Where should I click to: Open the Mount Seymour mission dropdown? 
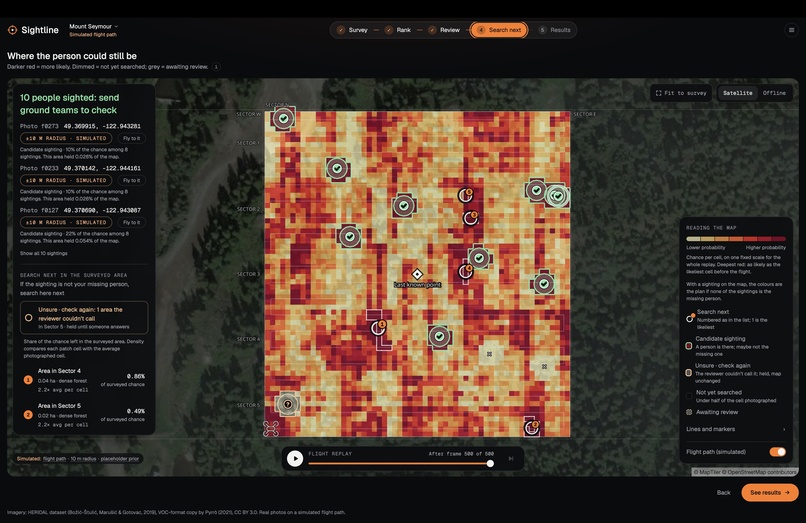[x=94, y=26]
